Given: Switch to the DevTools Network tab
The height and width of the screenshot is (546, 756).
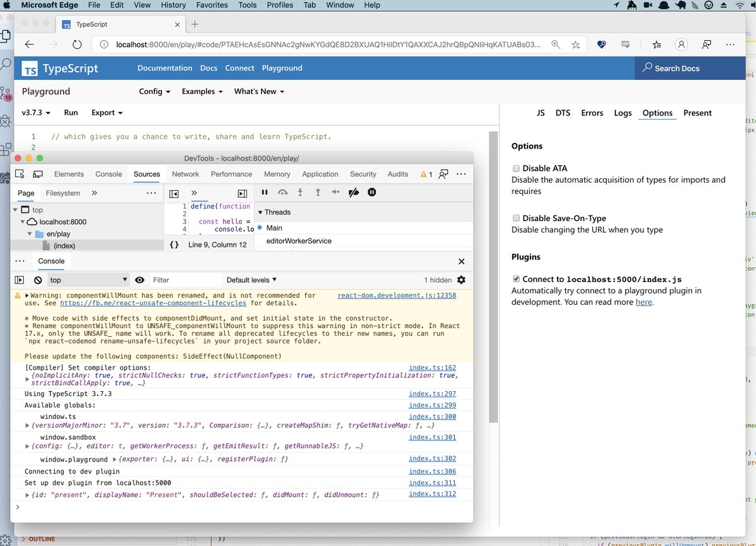Looking at the screenshot, I should coord(185,174).
